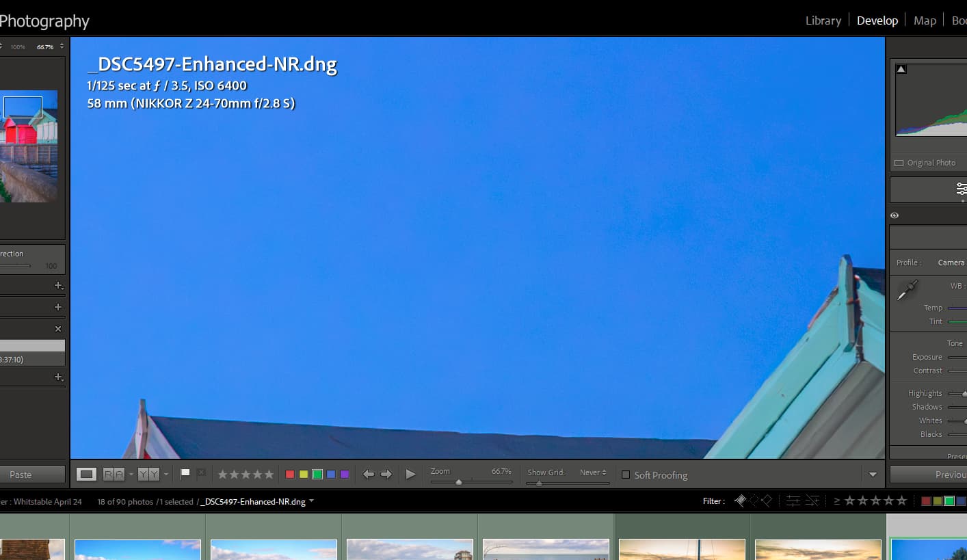Toggle the Basic panel eye visibility

point(895,215)
